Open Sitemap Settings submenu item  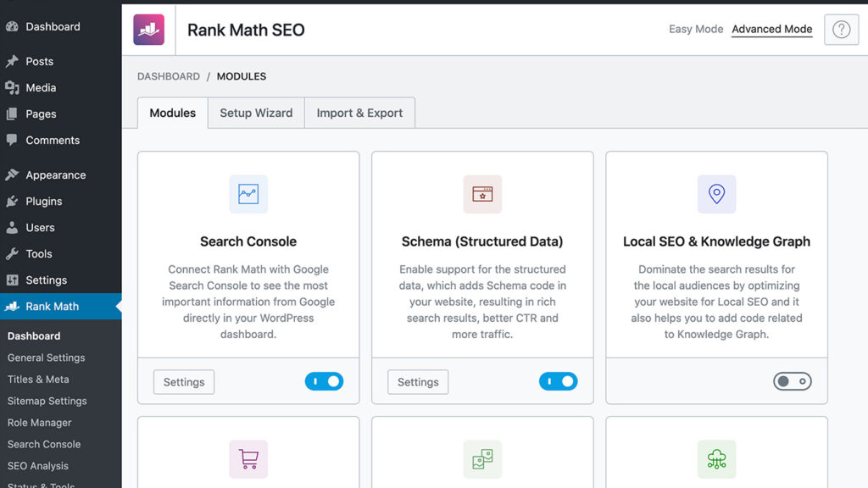tap(47, 401)
